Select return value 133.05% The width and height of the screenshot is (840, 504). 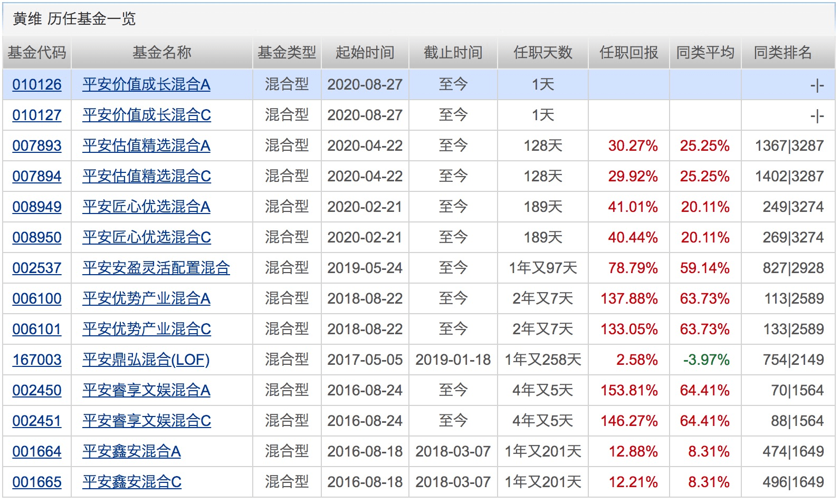coord(629,329)
